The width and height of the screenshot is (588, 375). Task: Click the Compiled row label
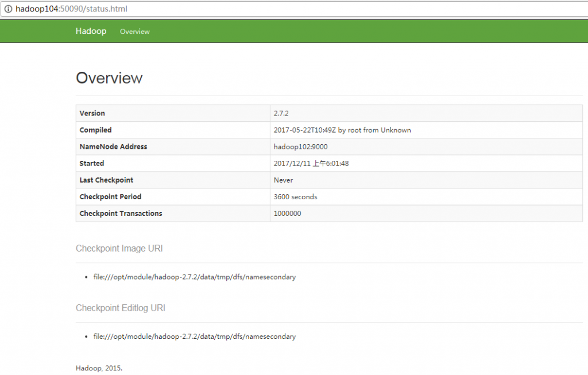tap(96, 130)
